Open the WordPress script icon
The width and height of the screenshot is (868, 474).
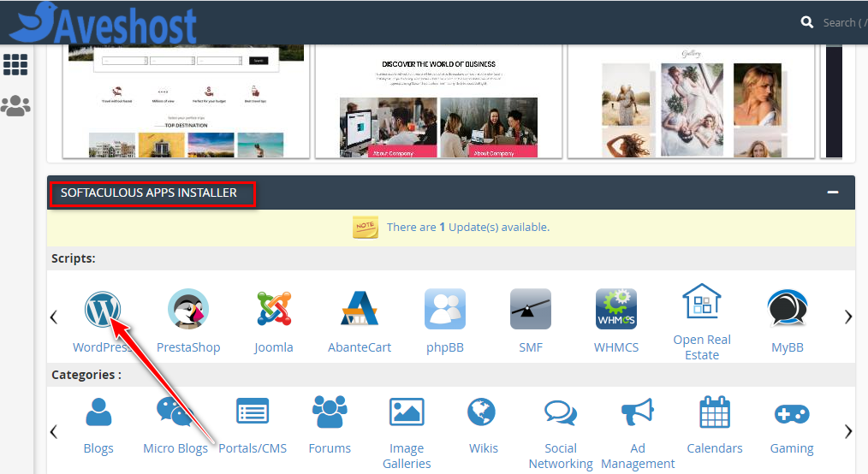point(103,309)
